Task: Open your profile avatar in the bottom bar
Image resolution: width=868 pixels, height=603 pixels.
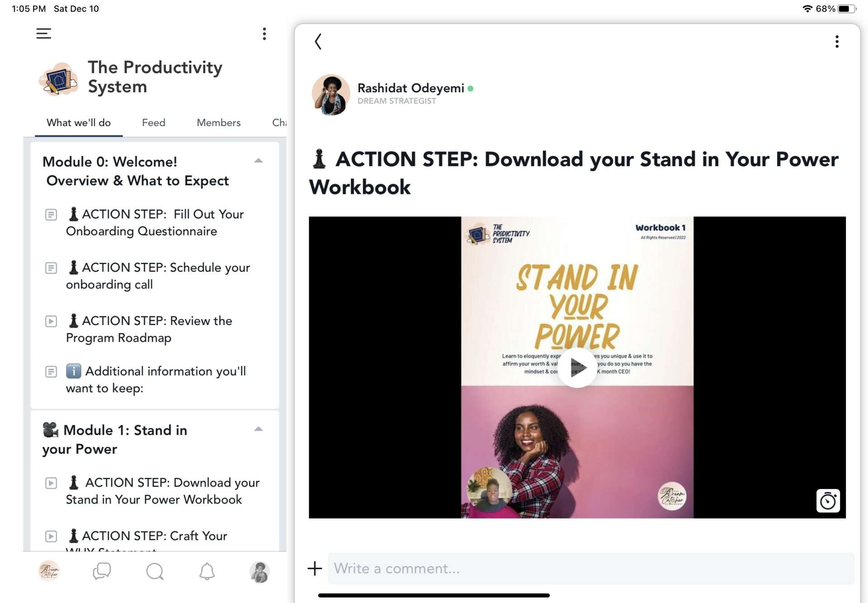Action: [x=259, y=571]
